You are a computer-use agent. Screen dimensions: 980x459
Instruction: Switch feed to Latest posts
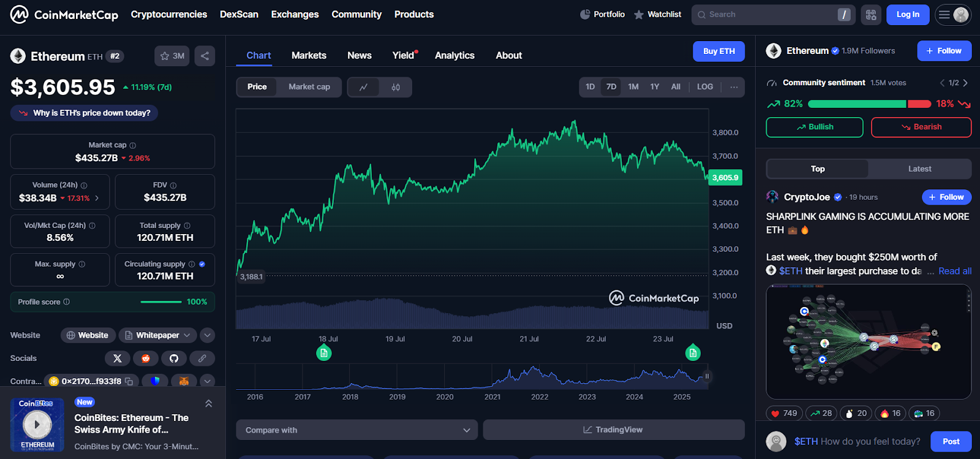coord(919,169)
